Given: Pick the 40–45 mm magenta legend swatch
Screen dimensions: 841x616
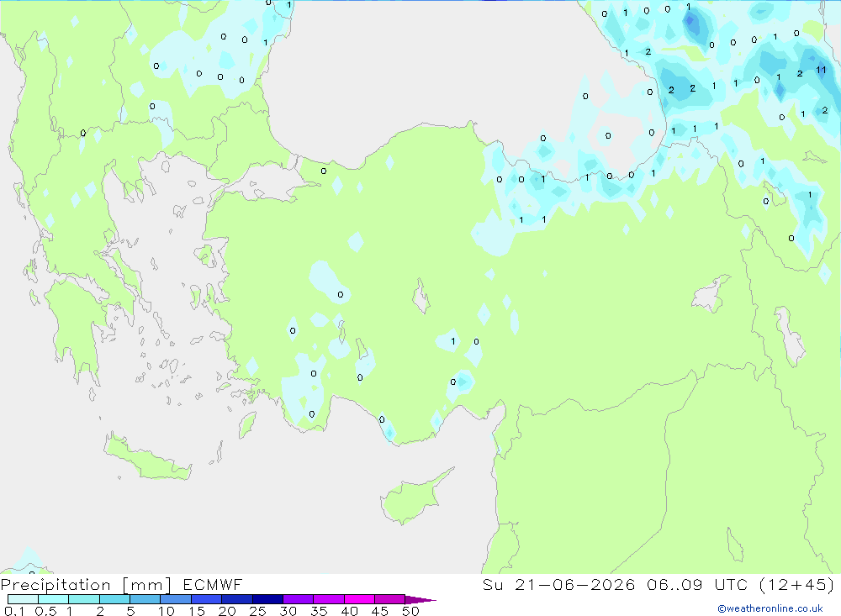Looking at the screenshot, I should [359, 599].
